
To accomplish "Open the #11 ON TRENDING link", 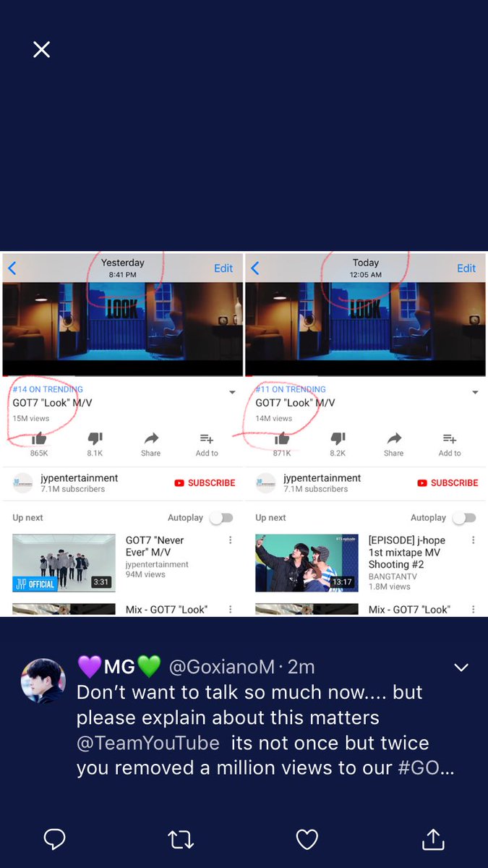I will pos(291,389).
